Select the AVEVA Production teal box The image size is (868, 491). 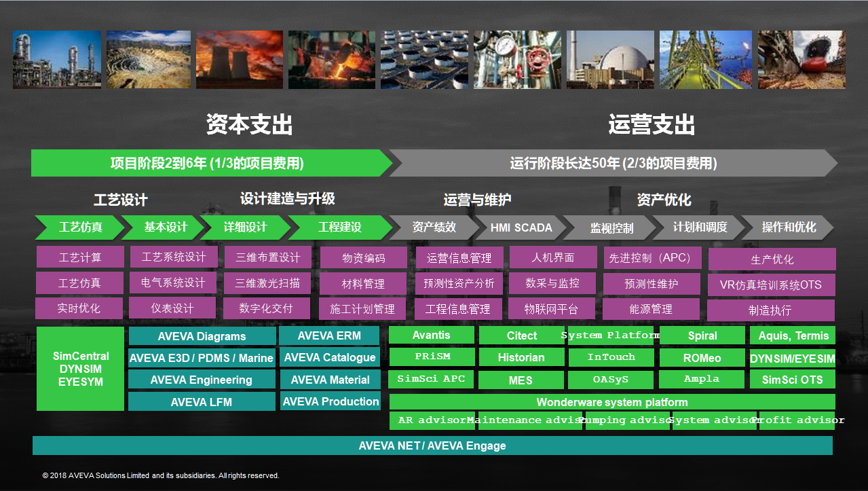pos(330,401)
